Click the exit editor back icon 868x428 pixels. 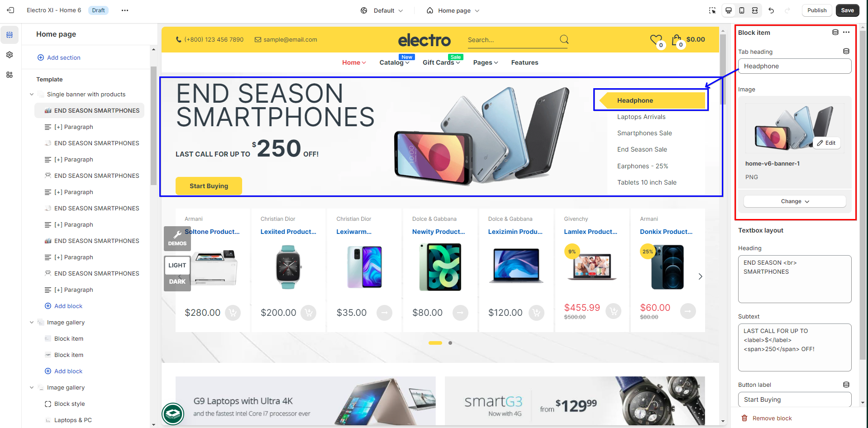[x=10, y=10]
